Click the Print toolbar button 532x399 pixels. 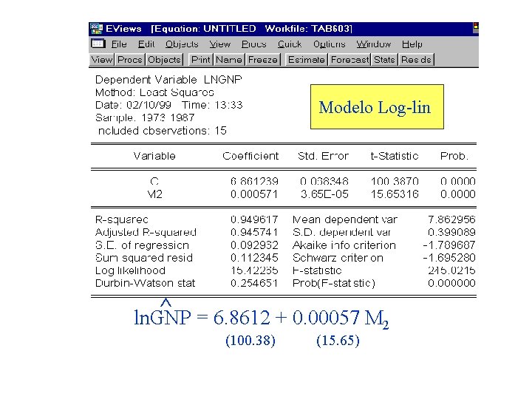pos(200,60)
